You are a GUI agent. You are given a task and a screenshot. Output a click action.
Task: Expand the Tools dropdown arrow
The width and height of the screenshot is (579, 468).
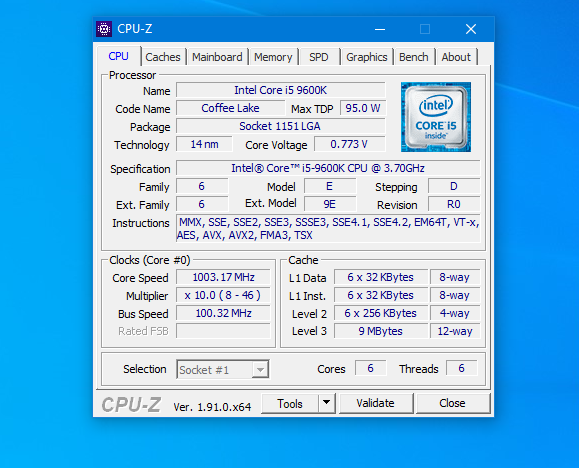[x=326, y=403]
